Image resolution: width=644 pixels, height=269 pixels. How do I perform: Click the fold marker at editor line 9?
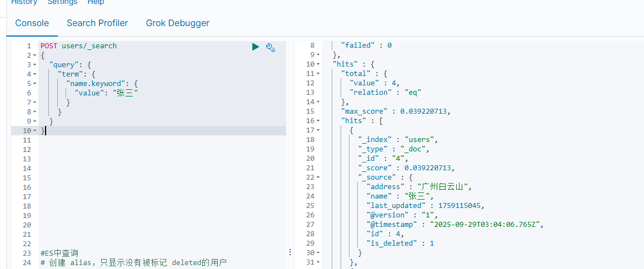click(34, 121)
